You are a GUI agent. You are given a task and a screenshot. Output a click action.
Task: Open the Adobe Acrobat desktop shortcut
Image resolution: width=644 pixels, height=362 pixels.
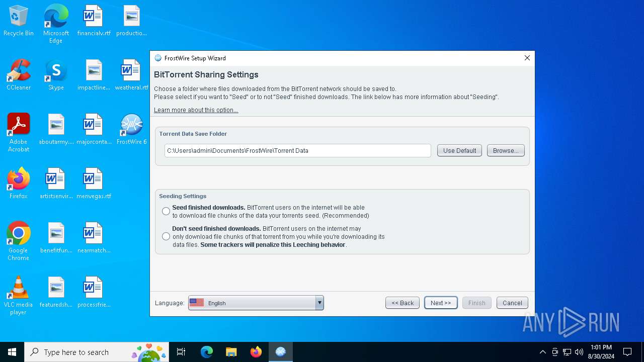pos(19,133)
